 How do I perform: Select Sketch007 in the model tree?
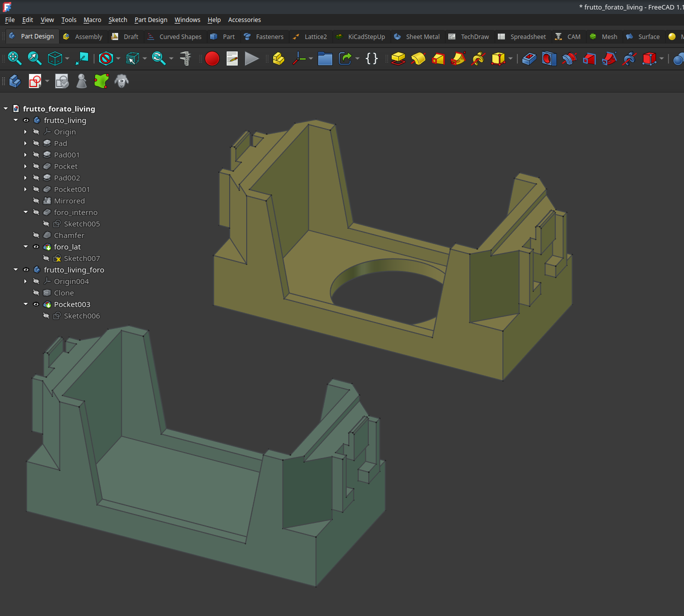[x=82, y=258]
